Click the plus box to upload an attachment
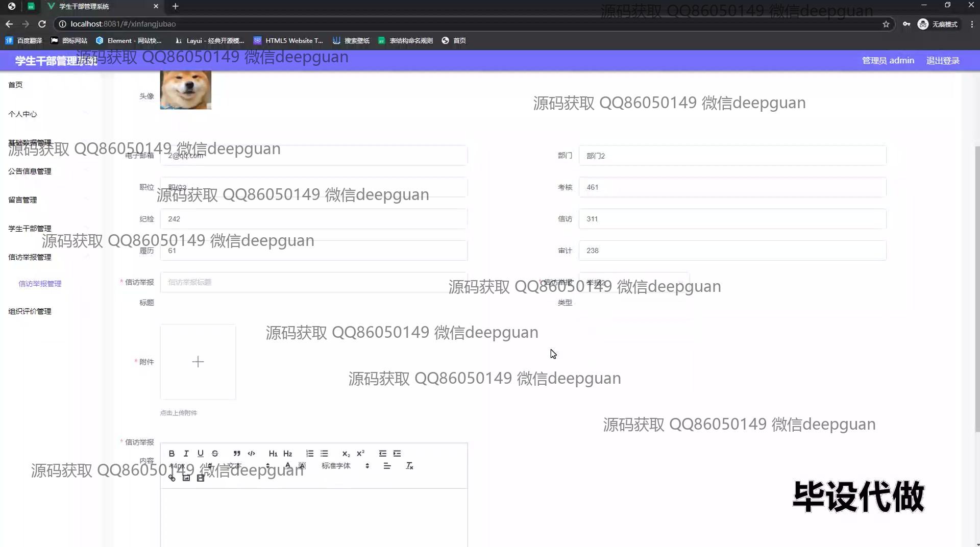The height and width of the screenshot is (547, 980). [x=198, y=362]
